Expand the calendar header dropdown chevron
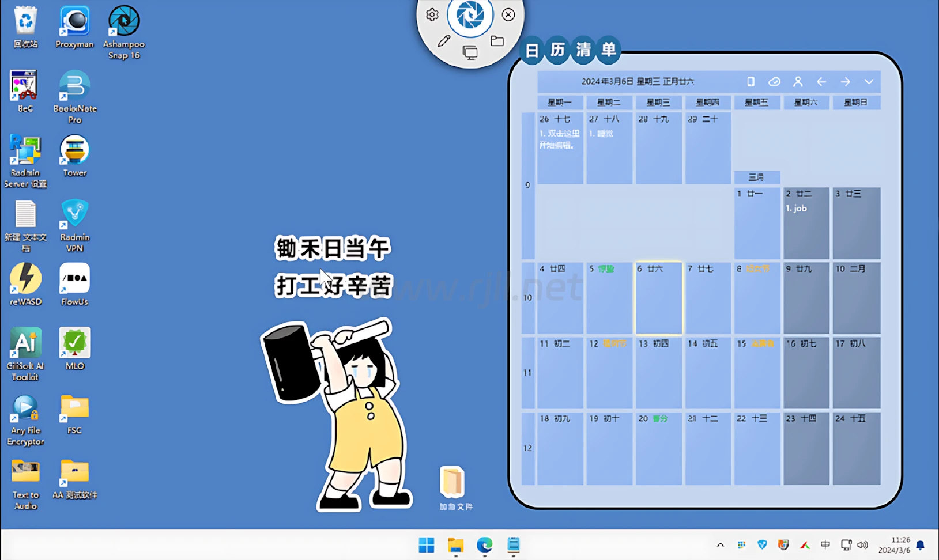The height and width of the screenshot is (560, 939). click(869, 82)
